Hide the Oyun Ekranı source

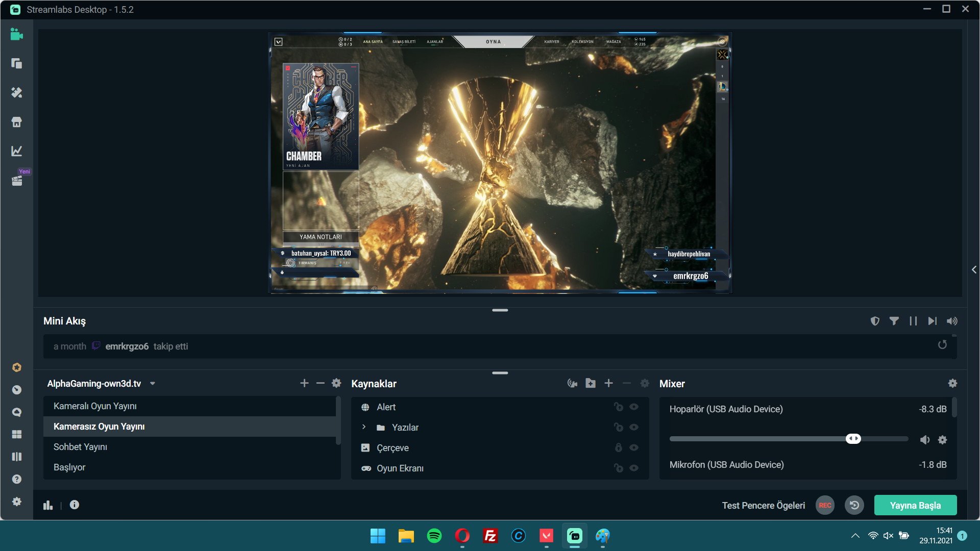[x=634, y=468]
